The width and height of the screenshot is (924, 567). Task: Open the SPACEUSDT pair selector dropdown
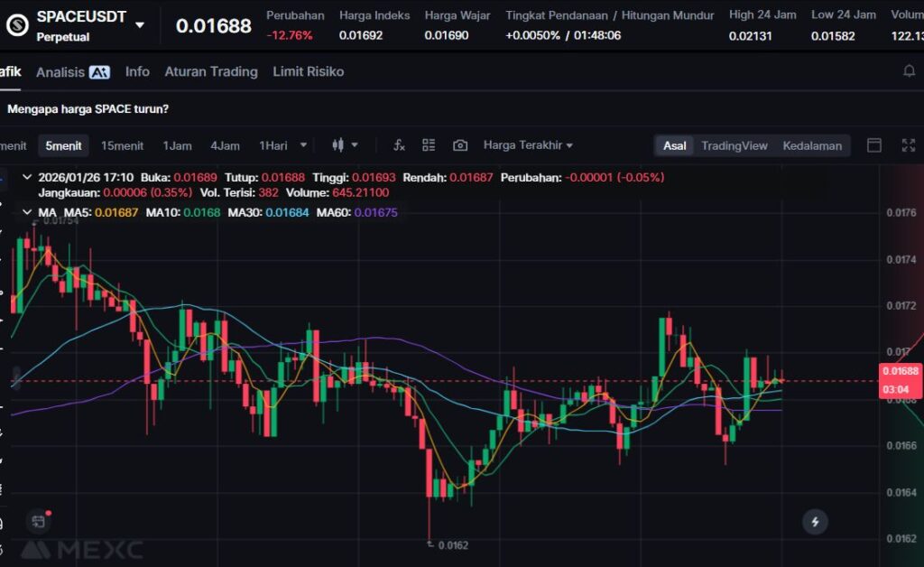(x=139, y=25)
